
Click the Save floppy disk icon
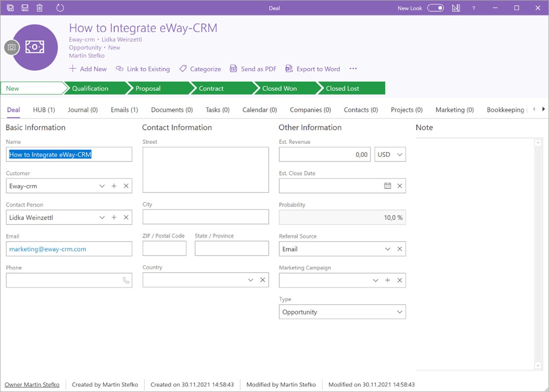(x=25, y=8)
